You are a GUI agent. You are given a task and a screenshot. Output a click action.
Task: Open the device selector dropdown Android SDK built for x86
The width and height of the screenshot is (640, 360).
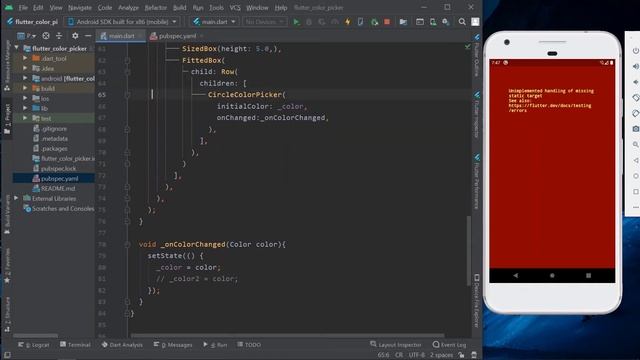(x=122, y=22)
